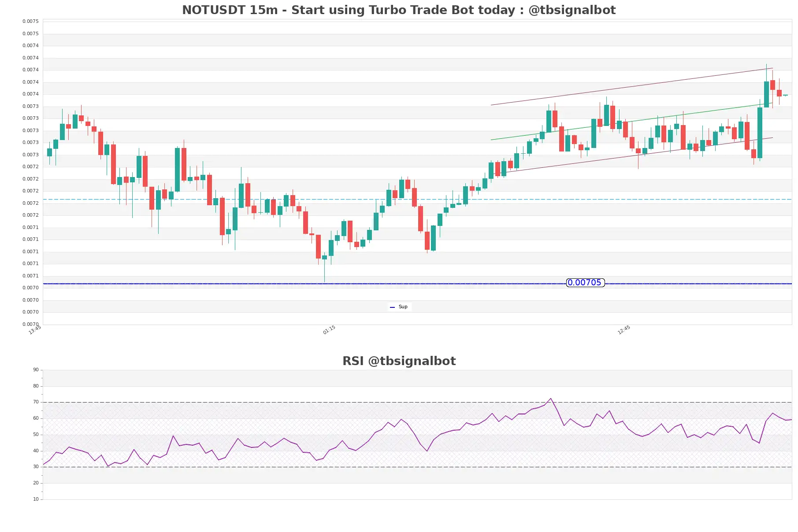Click the RSI axis value 80
798x532 pixels.
tap(36, 386)
